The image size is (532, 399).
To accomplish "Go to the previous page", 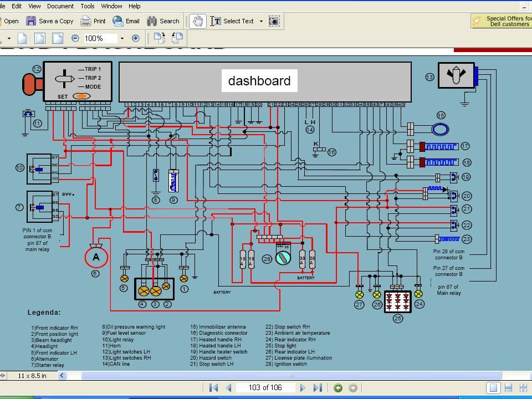I will tap(228, 388).
